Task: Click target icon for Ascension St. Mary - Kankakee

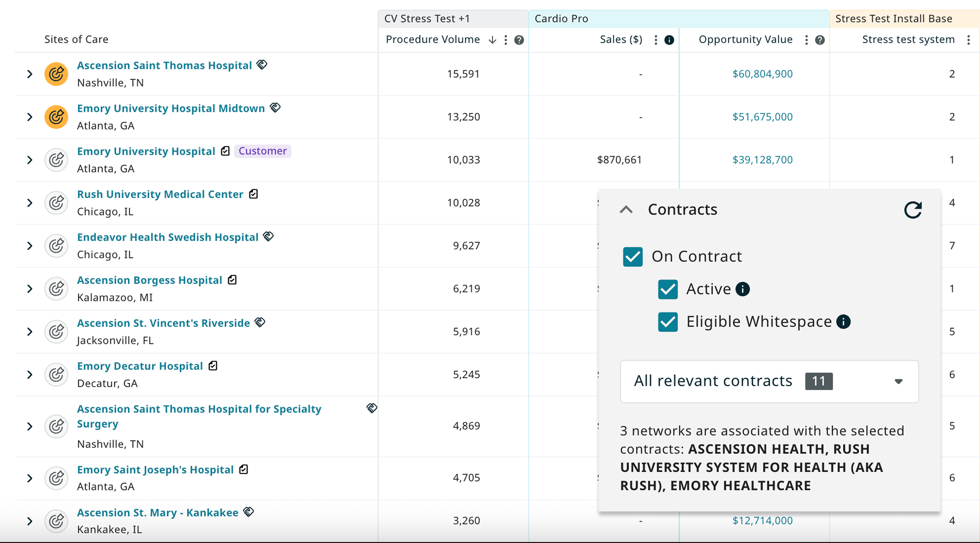Action: (56, 521)
